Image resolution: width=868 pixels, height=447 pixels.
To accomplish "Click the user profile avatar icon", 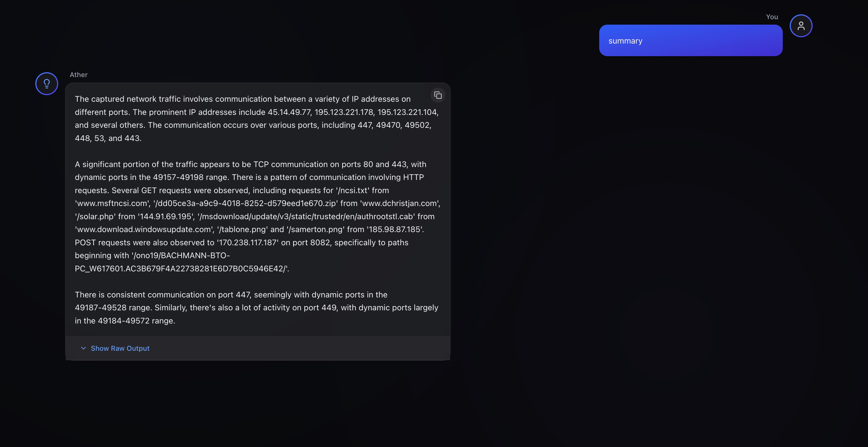I will (801, 26).
